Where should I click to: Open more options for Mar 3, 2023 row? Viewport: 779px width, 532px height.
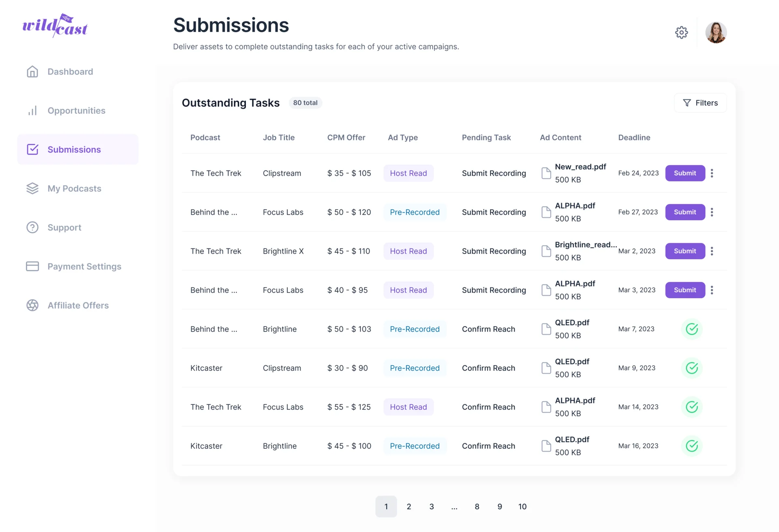point(712,290)
